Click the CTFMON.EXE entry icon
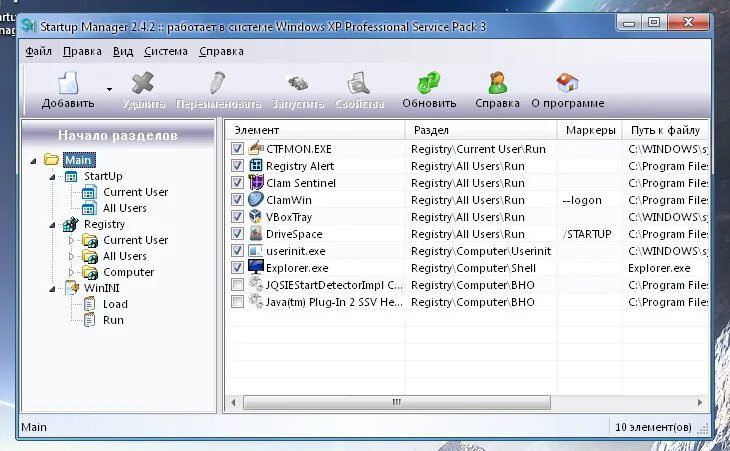Viewport: 730px width, 451px height. coord(256,149)
